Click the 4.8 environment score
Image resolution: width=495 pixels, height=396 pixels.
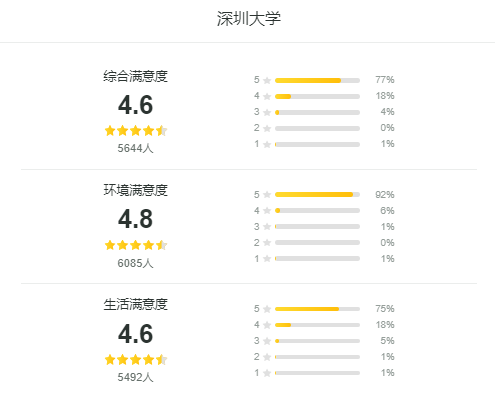point(136,219)
